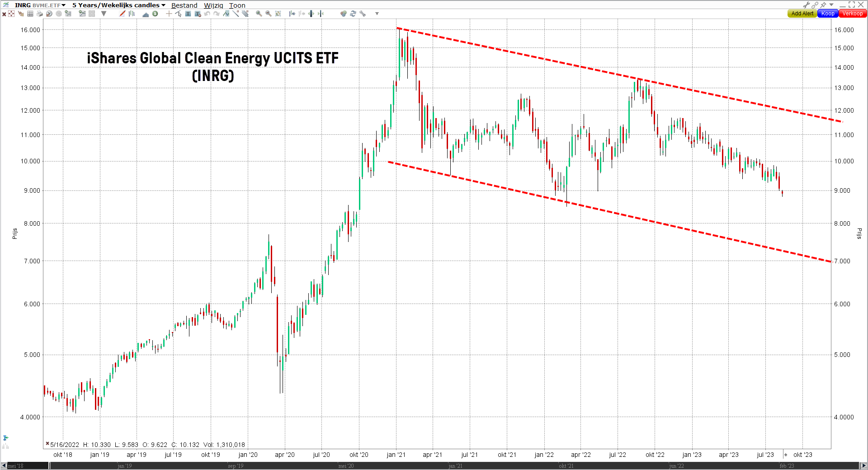Expand the small toolbar overflow arrow
The width and height of the screenshot is (868, 470).
[377, 14]
